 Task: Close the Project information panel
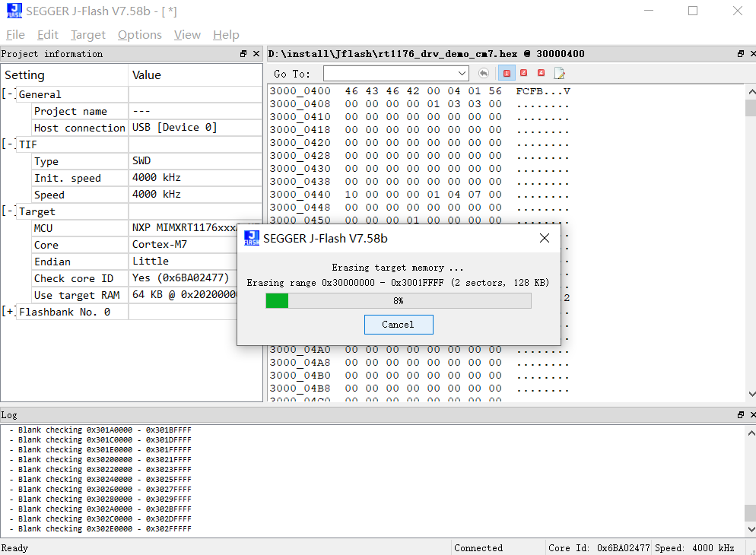[256, 54]
